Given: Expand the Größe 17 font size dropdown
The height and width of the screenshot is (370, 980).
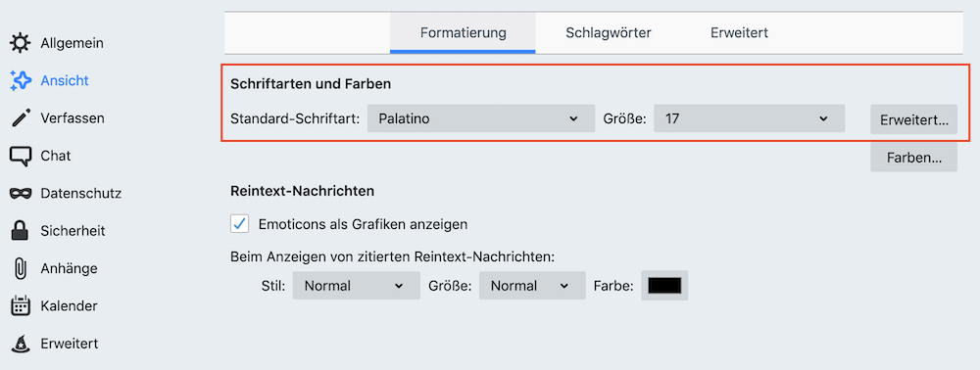Looking at the screenshot, I should (x=750, y=118).
